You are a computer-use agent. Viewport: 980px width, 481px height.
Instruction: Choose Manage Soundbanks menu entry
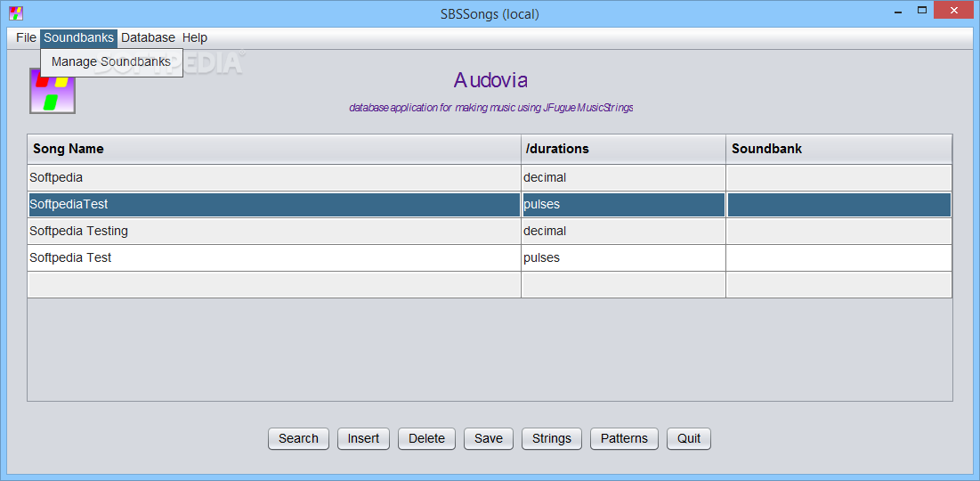tap(111, 62)
